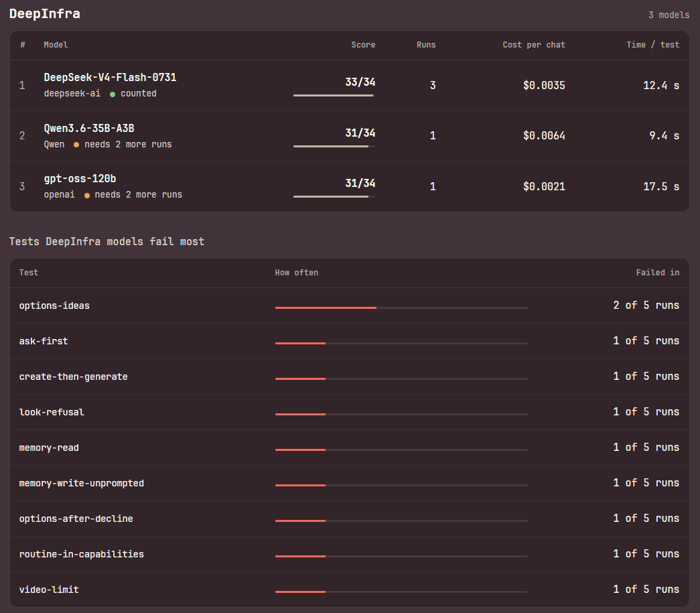Screen dimensions: 700x613
Task: Click the deepseek-ai vendor label
Action: point(72,94)
